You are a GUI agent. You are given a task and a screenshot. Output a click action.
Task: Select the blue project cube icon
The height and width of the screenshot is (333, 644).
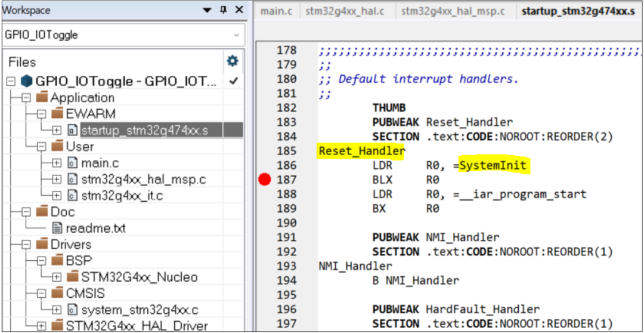[x=26, y=81]
